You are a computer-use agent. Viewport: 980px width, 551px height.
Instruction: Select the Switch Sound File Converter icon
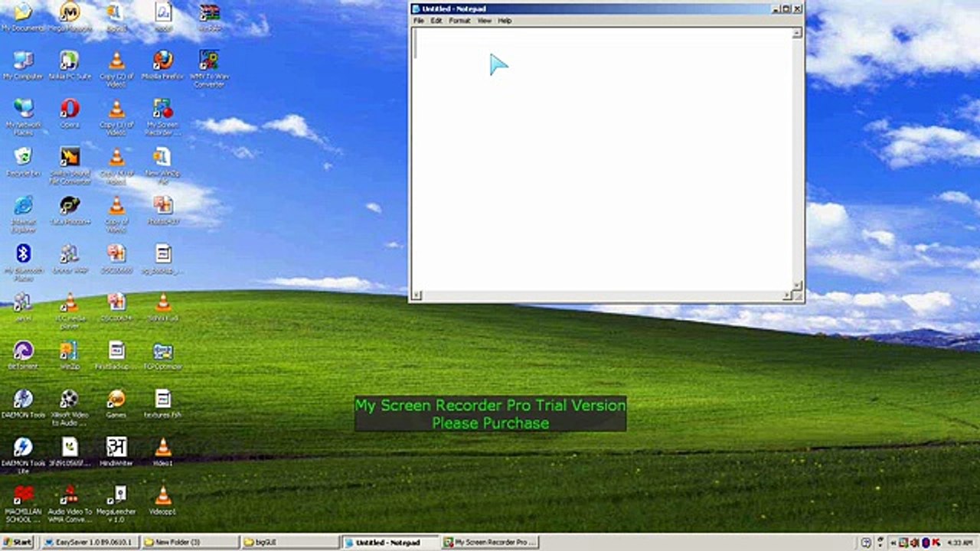point(70,166)
